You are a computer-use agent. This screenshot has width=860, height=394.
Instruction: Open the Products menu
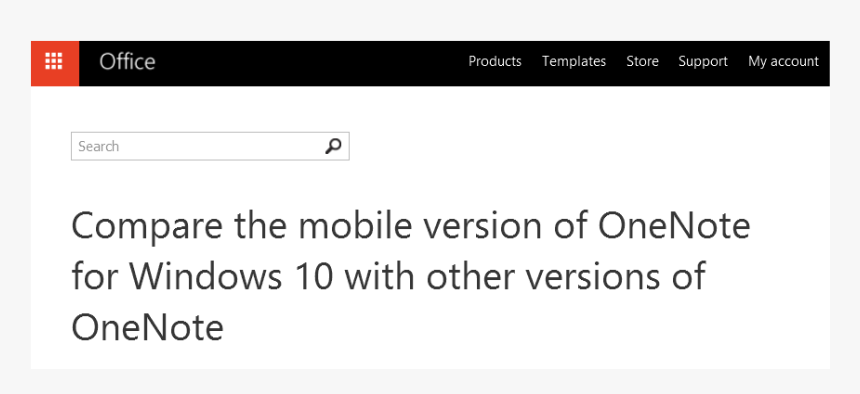pyautogui.click(x=495, y=61)
